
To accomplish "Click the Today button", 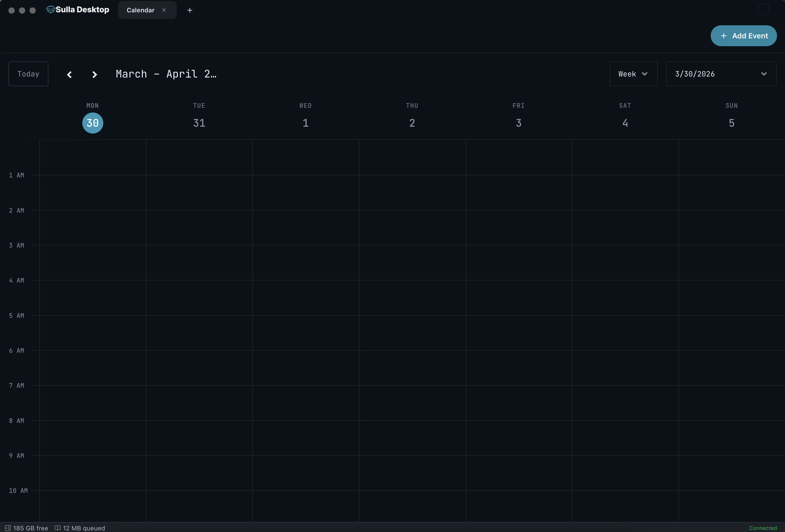I will click(x=28, y=74).
